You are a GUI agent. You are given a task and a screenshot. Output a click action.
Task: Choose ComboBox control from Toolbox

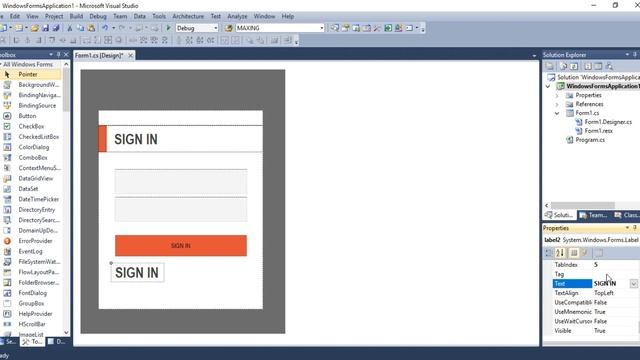point(33,158)
